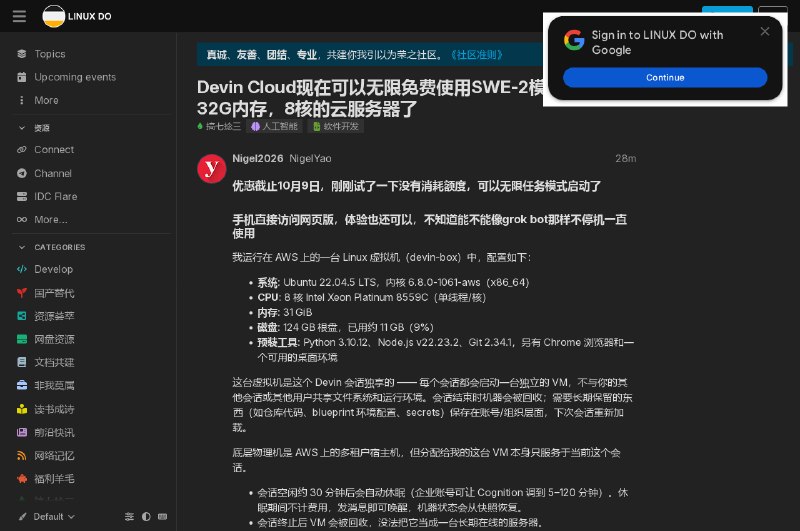The image size is (800, 531).
Task: Click the blue button in top header
Action: click(727, 10)
